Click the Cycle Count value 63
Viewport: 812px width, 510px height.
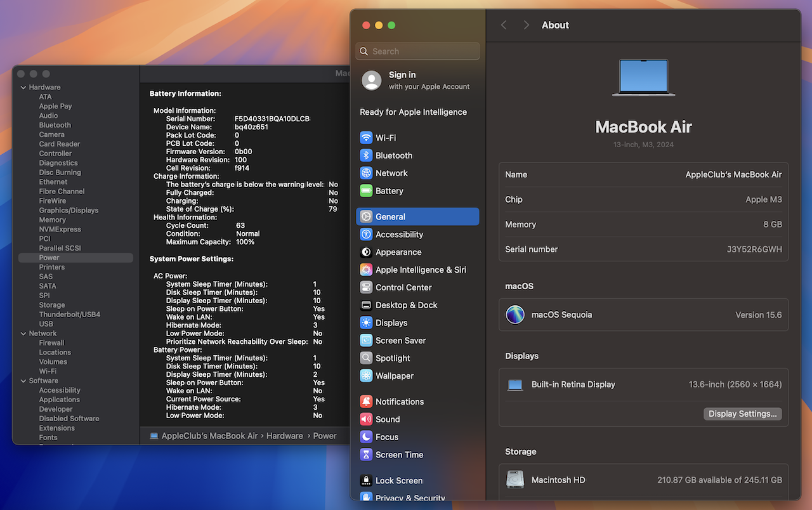click(x=240, y=225)
